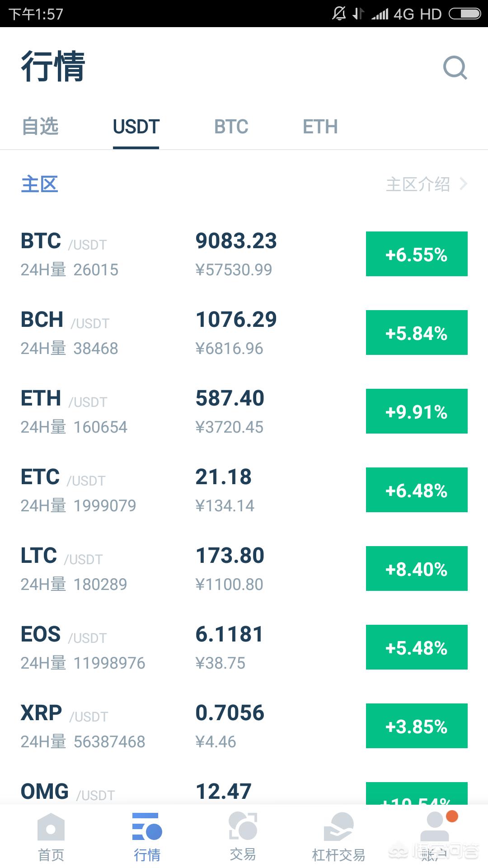Open the EOS/USDT price 6.1181

(x=229, y=634)
